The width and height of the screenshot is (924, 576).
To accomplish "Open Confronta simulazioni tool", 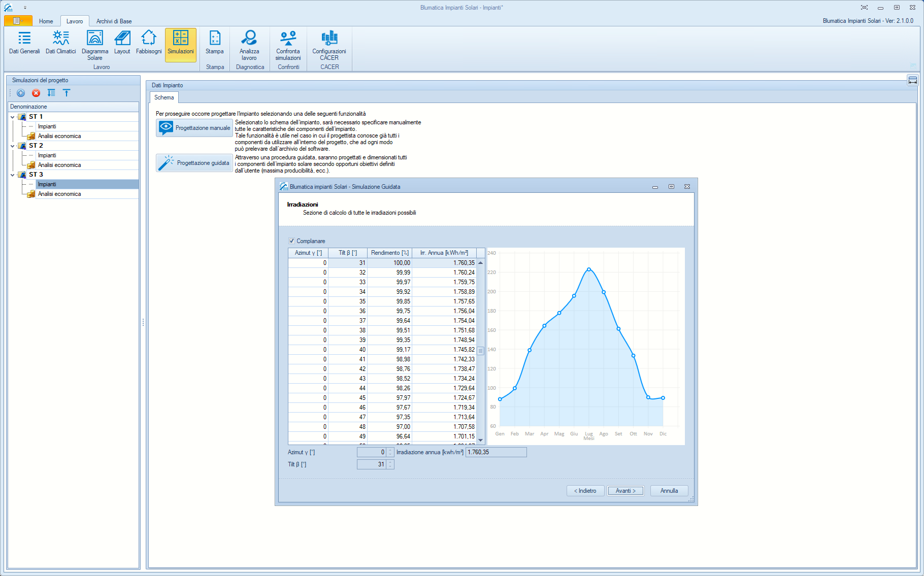I will pos(288,44).
